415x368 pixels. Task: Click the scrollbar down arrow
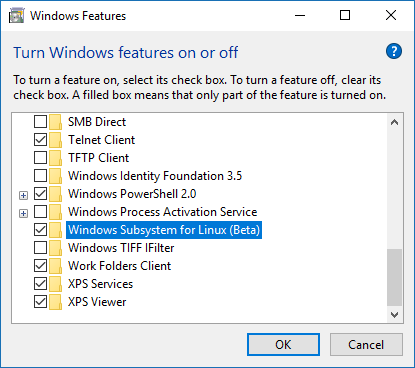pos(395,315)
